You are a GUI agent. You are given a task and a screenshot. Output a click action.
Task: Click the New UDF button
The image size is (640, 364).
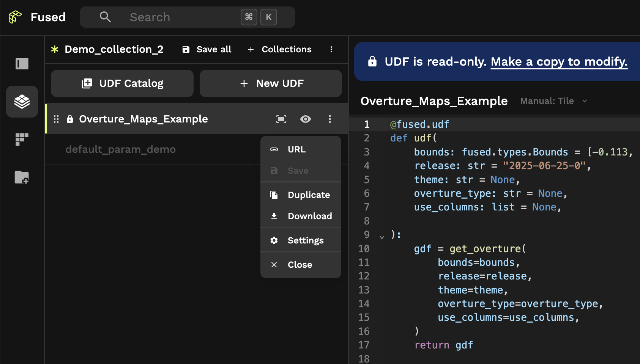tap(271, 83)
